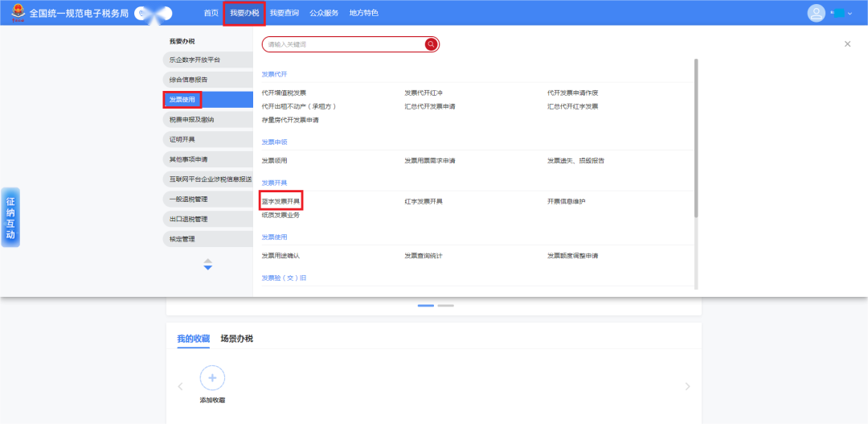
Task: Click the gray up arrow under sidebar list
Action: 208,261
